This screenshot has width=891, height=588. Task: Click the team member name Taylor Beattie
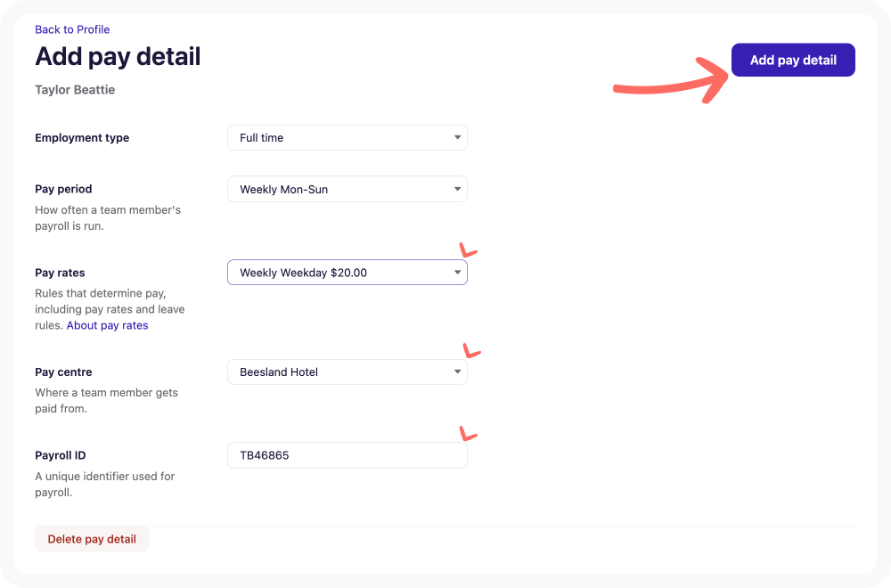coord(75,90)
